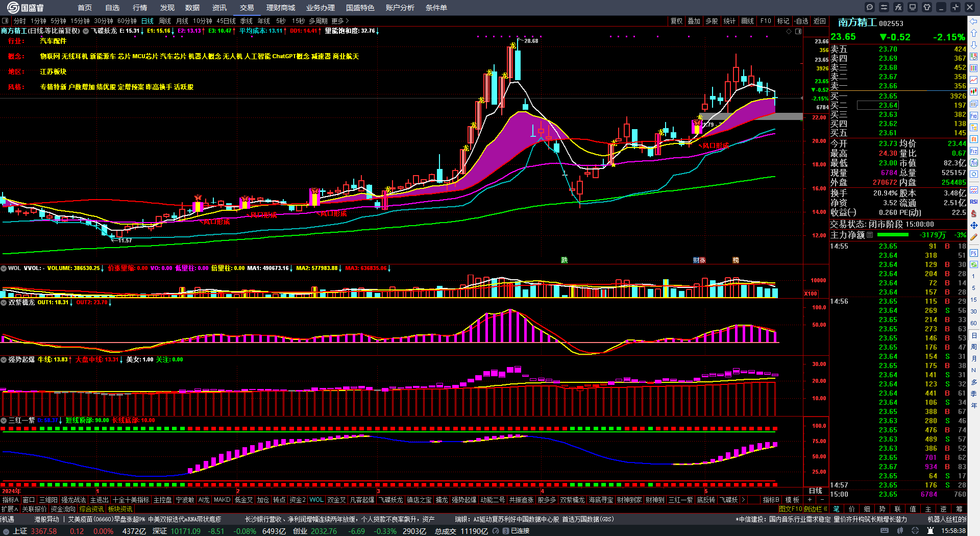Open the 交易 menu
This screenshot has width=980, height=536.
247,8
